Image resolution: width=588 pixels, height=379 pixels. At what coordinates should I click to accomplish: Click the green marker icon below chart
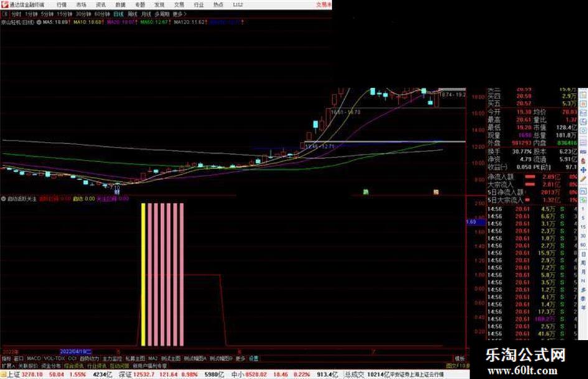[366, 192]
